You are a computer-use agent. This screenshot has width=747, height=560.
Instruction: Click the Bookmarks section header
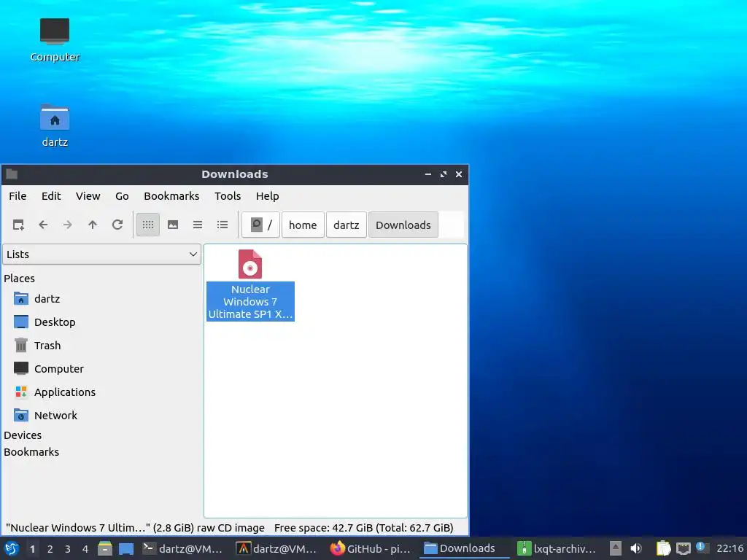[x=31, y=452]
